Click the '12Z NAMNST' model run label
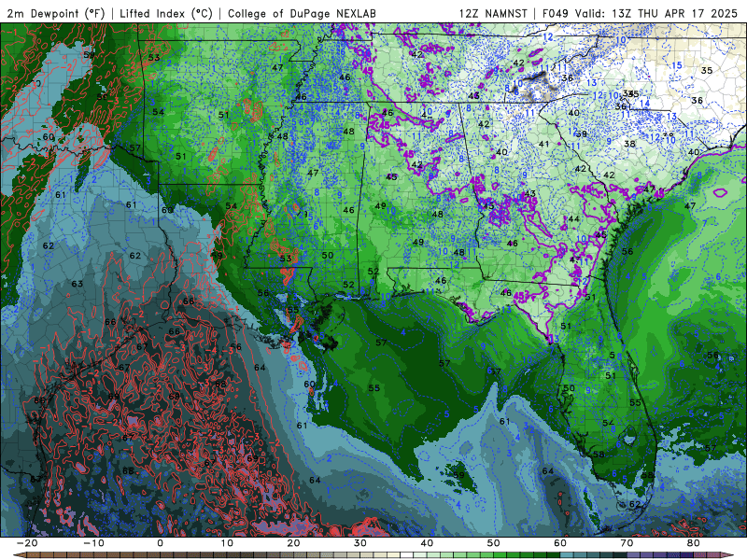The width and height of the screenshot is (747, 560). [493, 13]
